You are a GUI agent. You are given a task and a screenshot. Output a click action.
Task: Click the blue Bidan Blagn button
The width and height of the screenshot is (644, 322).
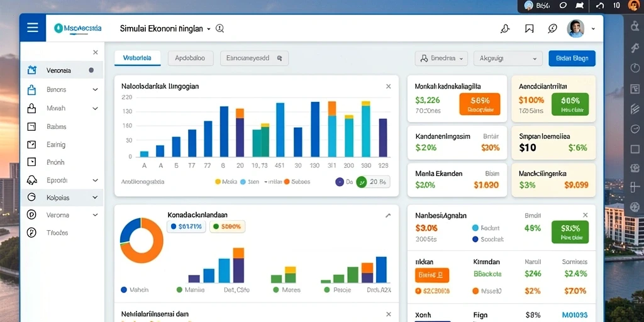point(572,58)
